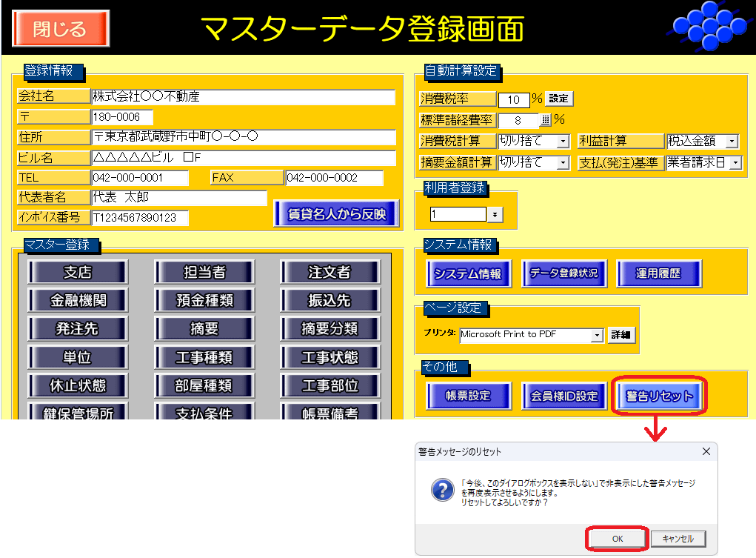Click the 設定 button next to 消費税率
Viewport: 756px width, 558px height.
tap(560, 99)
